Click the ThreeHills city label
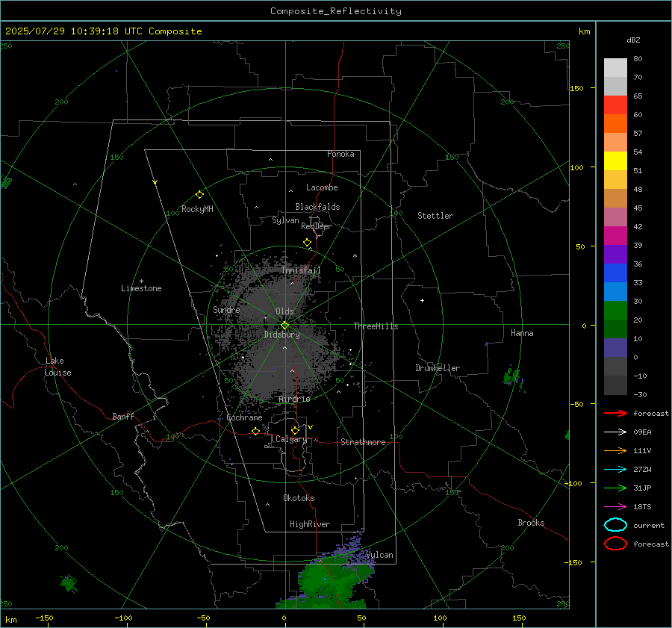The image size is (672, 628). (x=376, y=326)
